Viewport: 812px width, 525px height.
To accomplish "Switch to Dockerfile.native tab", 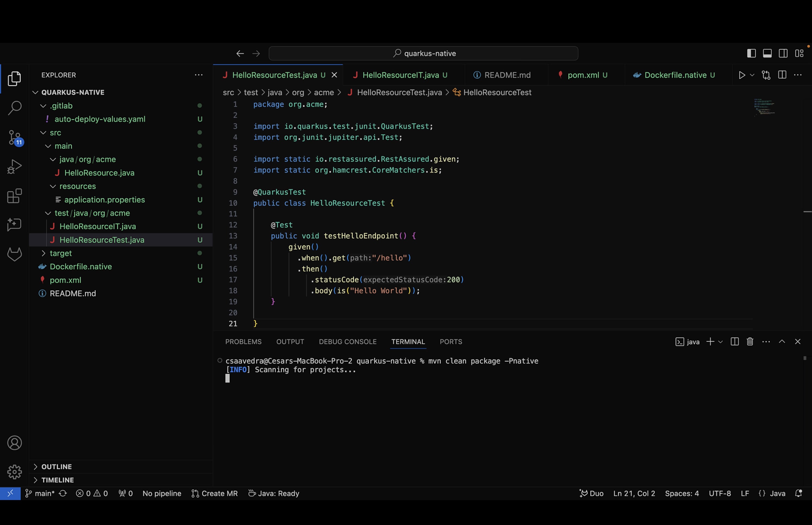I will point(678,75).
